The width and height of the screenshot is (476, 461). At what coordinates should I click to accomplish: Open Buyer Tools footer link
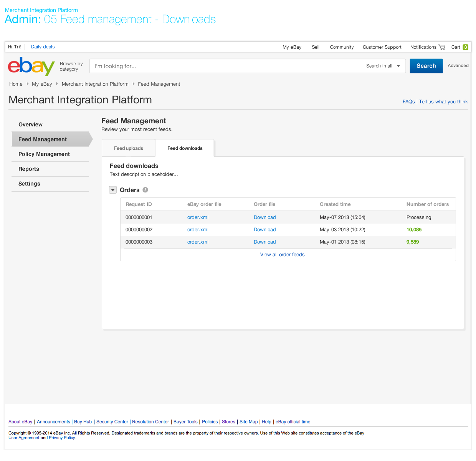185,422
